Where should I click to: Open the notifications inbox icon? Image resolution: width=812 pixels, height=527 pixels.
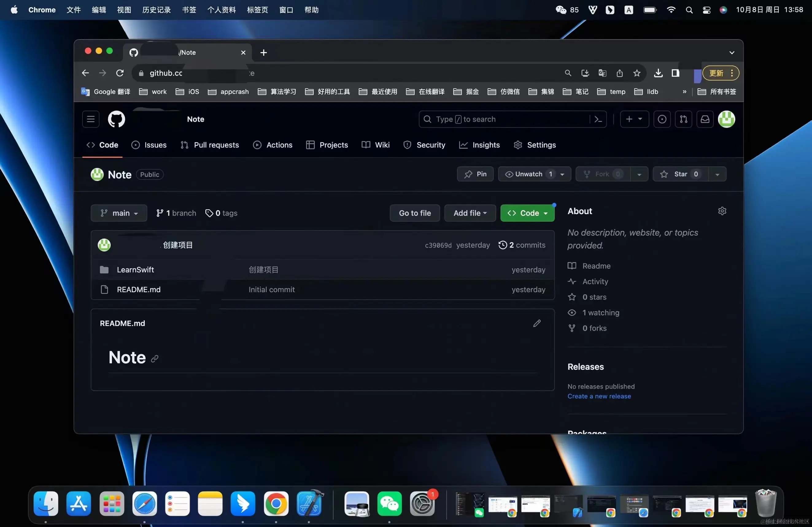(705, 119)
